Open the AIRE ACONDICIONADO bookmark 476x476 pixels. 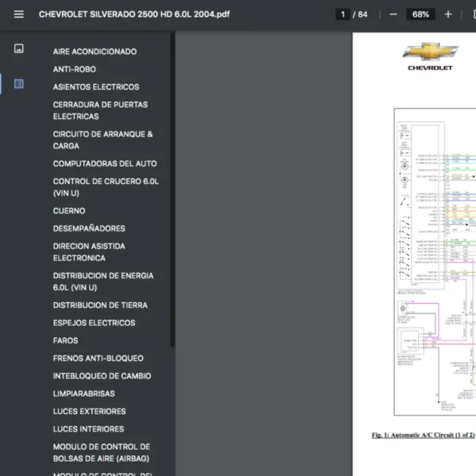coord(94,52)
